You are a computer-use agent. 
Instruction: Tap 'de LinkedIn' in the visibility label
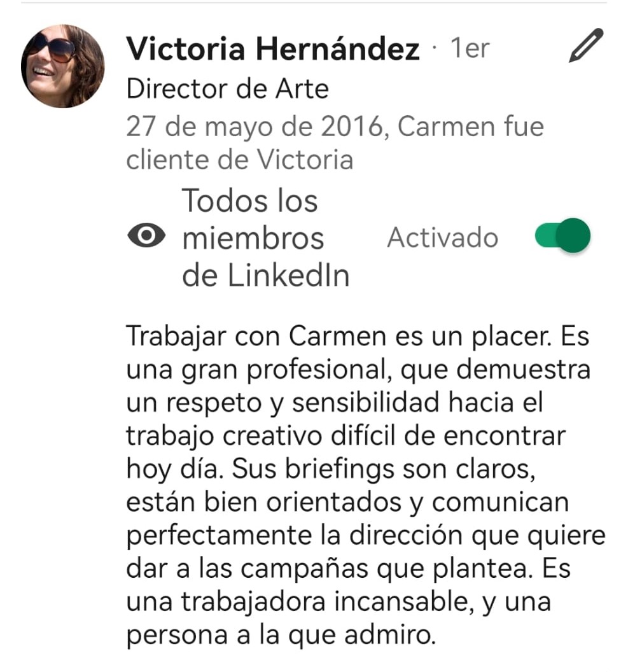(265, 275)
